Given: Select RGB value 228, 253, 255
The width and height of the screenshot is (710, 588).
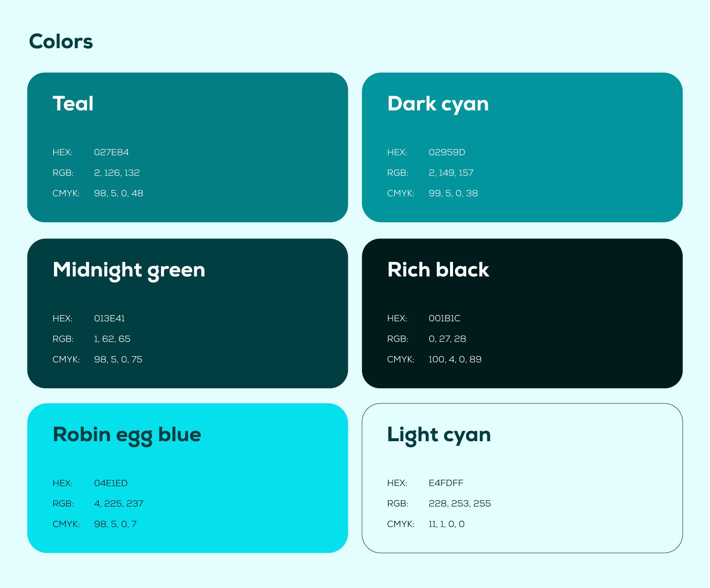Looking at the screenshot, I should (460, 504).
